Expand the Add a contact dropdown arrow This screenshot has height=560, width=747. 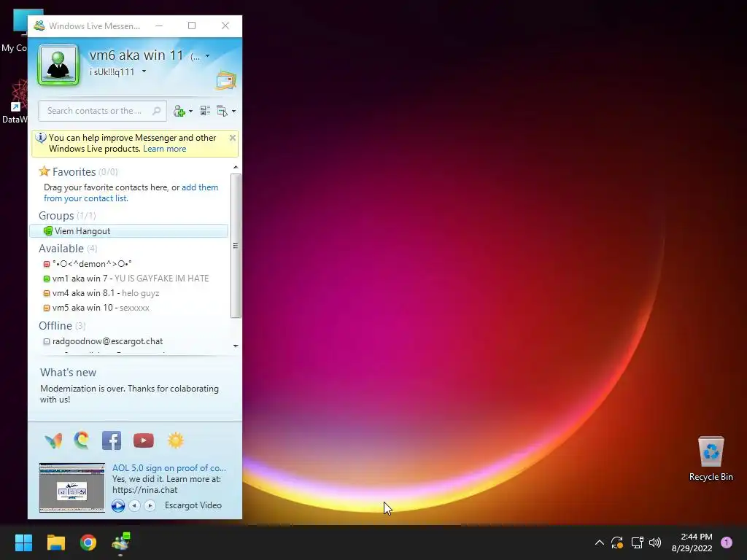pyautogui.click(x=190, y=111)
